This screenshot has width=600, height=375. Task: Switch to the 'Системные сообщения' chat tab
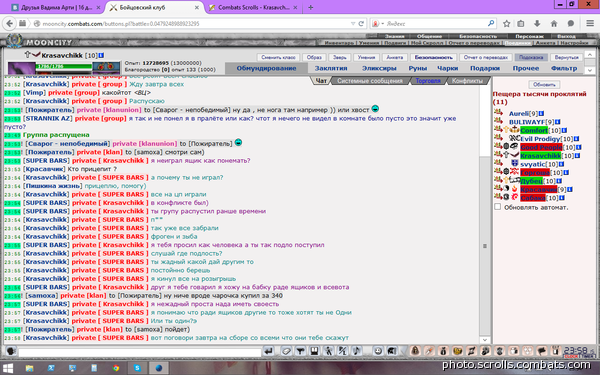pyautogui.click(x=370, y=81)
